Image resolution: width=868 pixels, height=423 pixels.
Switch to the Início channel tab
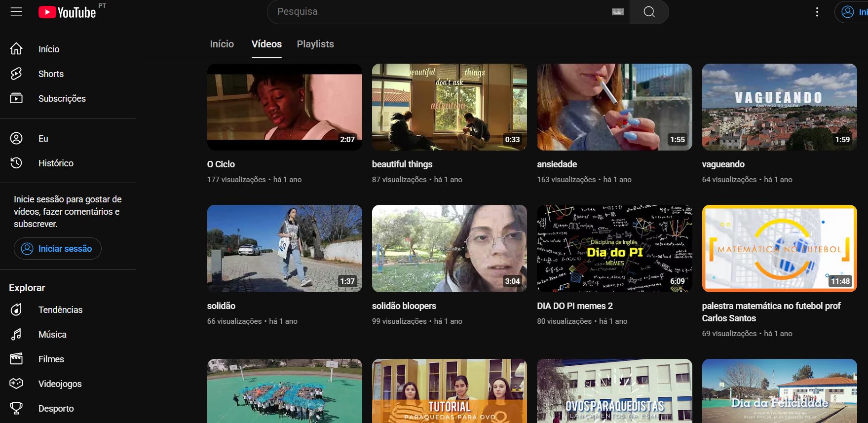tap(222, 44)
